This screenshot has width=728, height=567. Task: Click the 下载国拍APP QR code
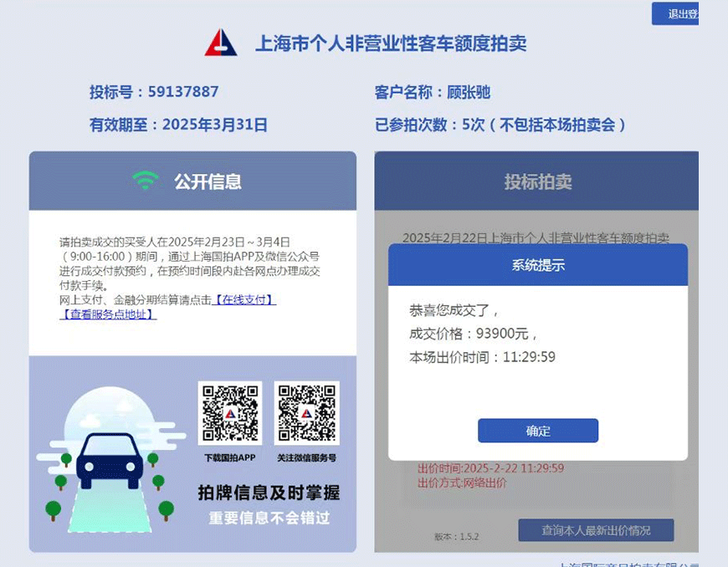click(230, 413)
